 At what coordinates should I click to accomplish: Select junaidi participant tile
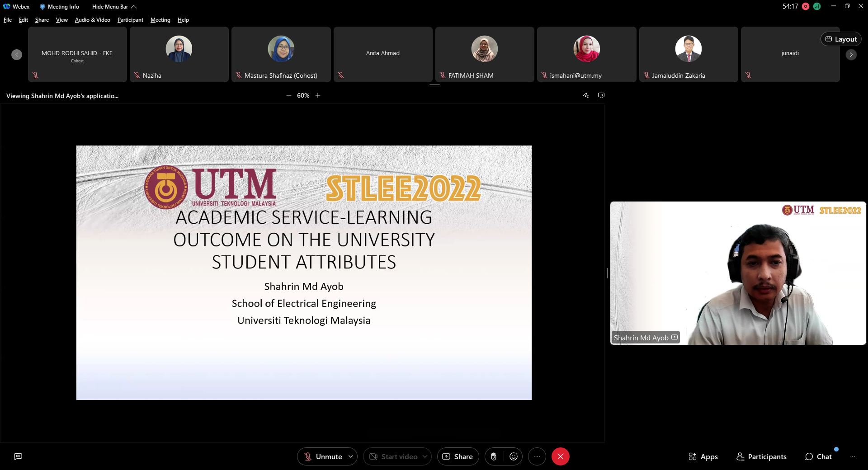click(790, 54)
